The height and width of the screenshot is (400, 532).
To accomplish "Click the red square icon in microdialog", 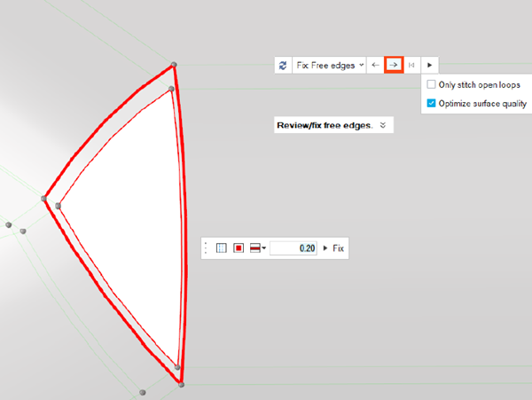I will pos(239,248).
